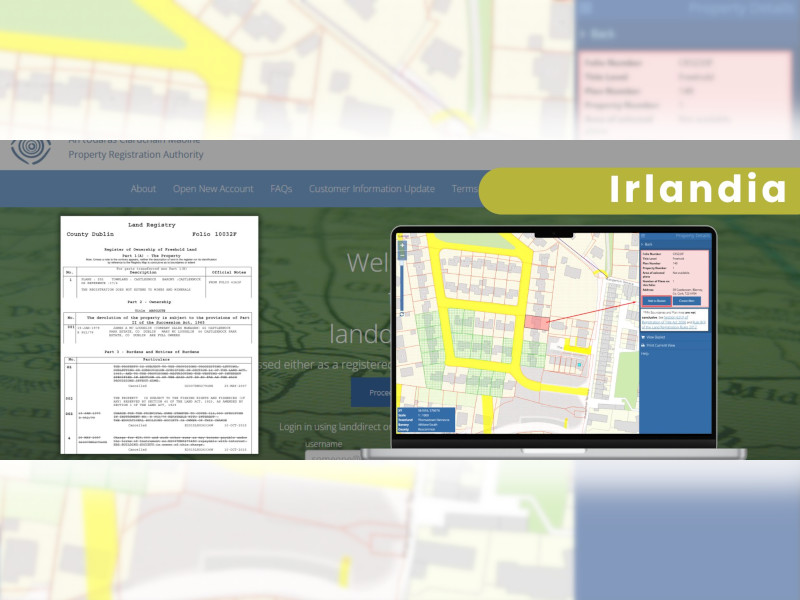Click the "County Dublin" text on the document
800x600 pixels.
[x=90, y=234]
